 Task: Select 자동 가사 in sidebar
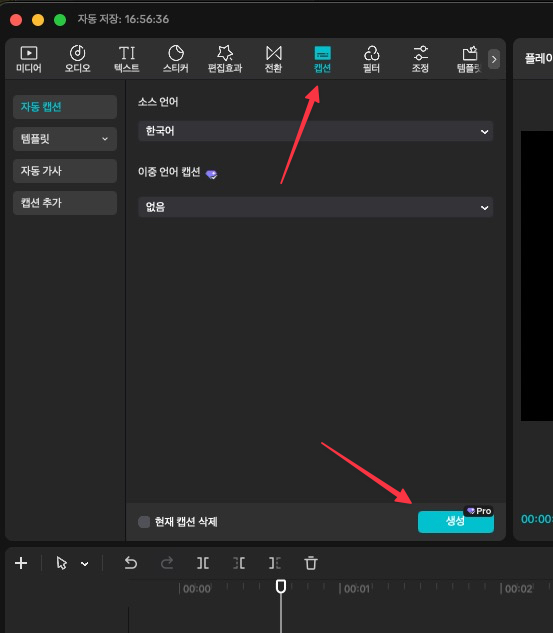tap(65, 171)
